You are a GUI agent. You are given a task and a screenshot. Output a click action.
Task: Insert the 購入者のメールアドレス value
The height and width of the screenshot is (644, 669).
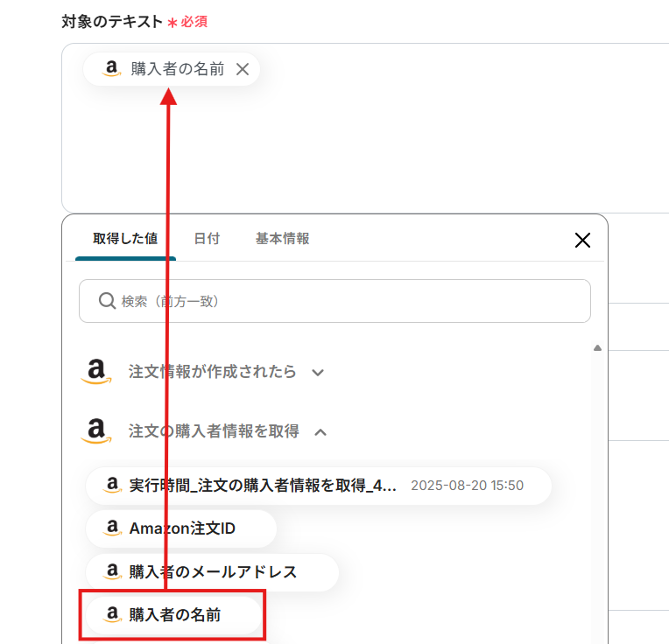pos(213,572)
